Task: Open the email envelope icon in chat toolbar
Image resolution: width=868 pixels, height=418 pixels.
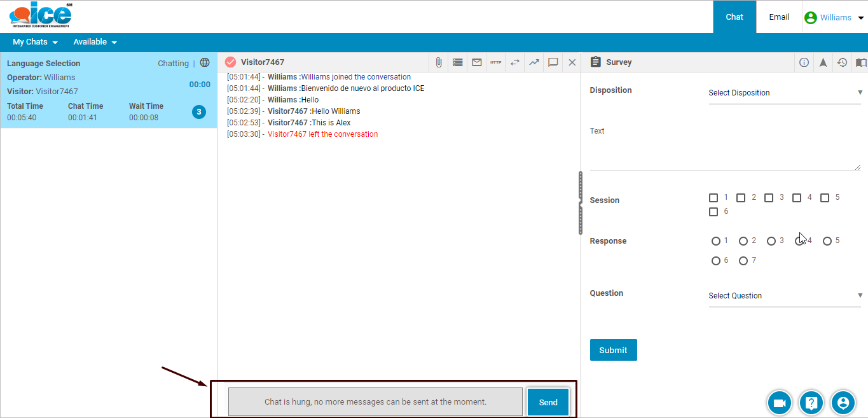Action: click(x=477, y=62)
